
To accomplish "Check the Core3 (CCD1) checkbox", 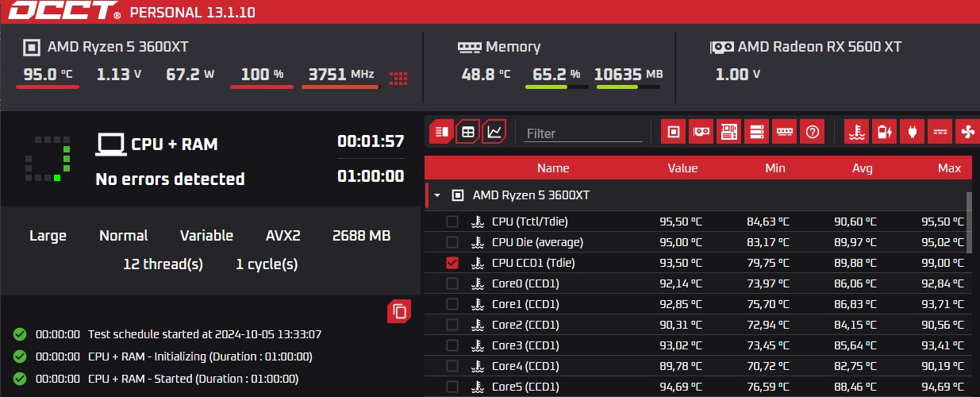I will pos(452,345).
